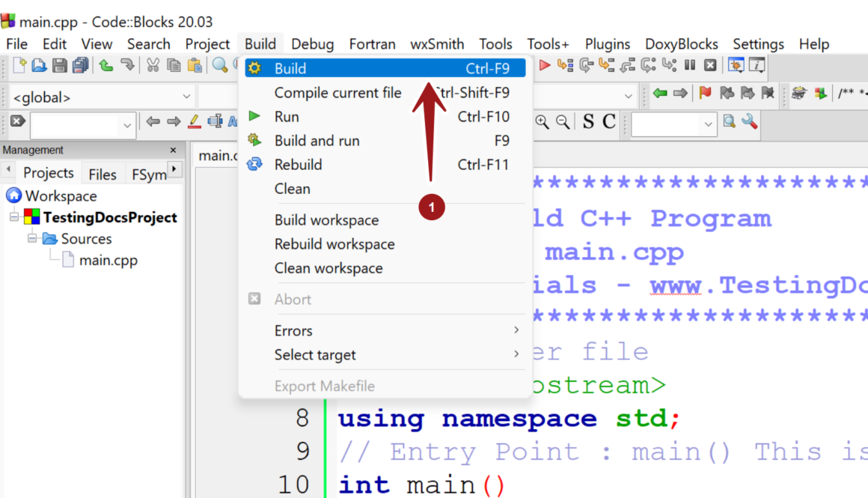
Task: Click the Zoom in magnifier icon
Action: coord(542,121)
